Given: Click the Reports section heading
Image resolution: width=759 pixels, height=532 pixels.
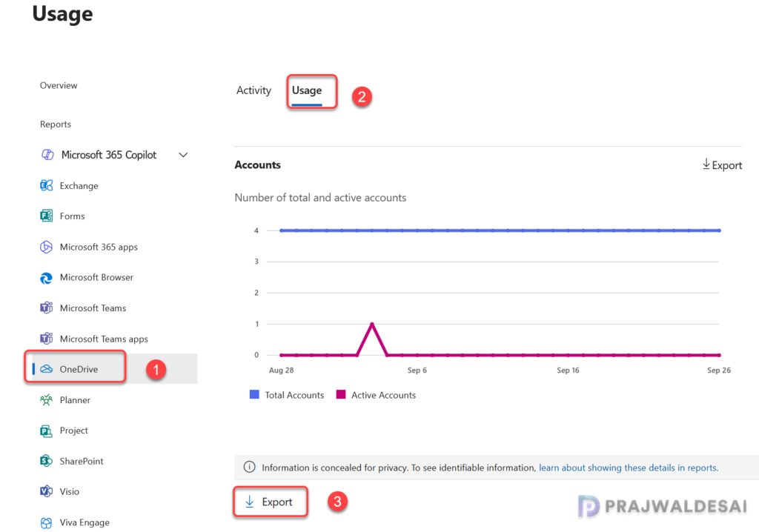Looking at the screenshot, I should 55,124.
